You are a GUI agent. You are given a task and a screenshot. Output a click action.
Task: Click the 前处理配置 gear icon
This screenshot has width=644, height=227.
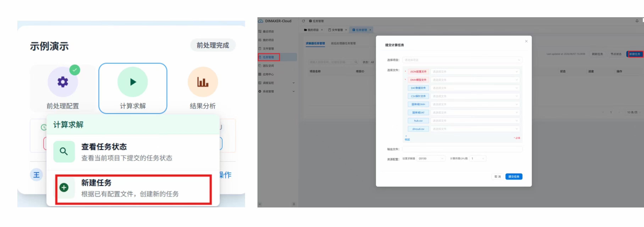[x=63, y=82]
